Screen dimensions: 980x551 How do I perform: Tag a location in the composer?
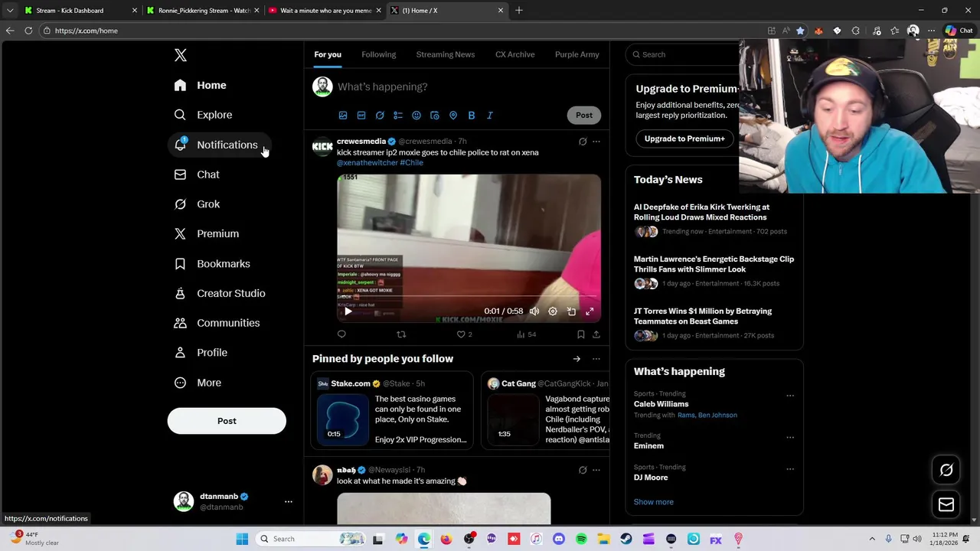[x=453, y=116]
